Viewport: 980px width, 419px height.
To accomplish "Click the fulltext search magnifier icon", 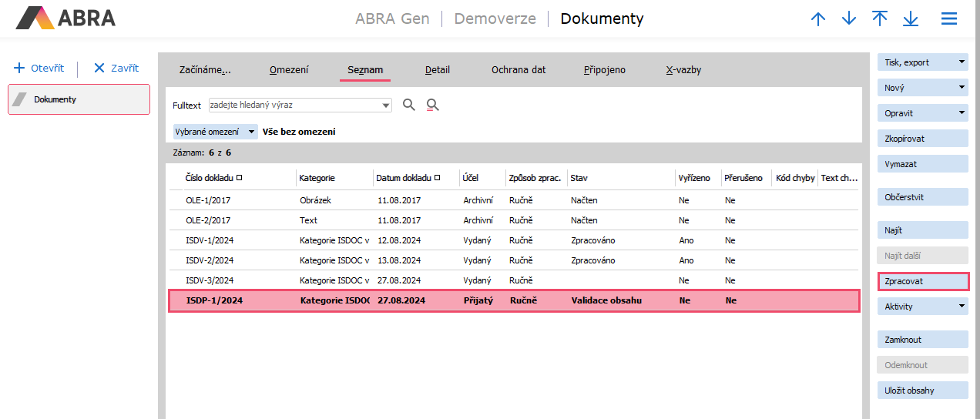I will click(x=409, y=105).
